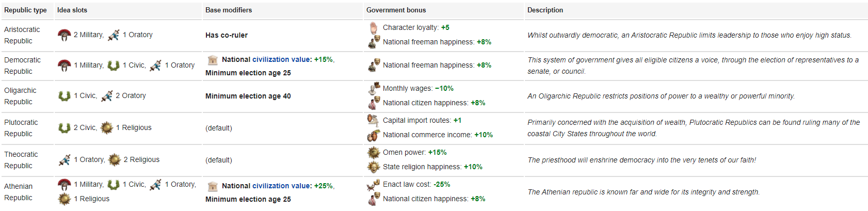Click the Oratory icon in Aristocratic Republic row

[x=114, y=35]
